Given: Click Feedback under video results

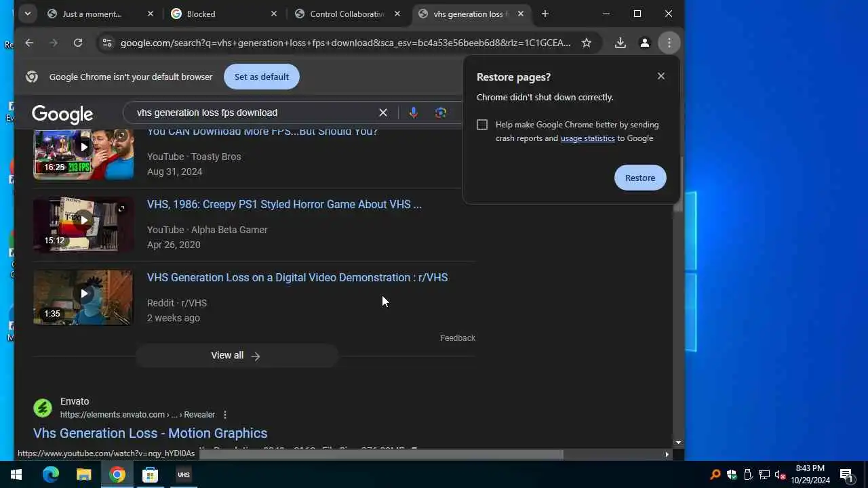Looking at the screenshot, I should pyautogui.click(x=458, y=338).
